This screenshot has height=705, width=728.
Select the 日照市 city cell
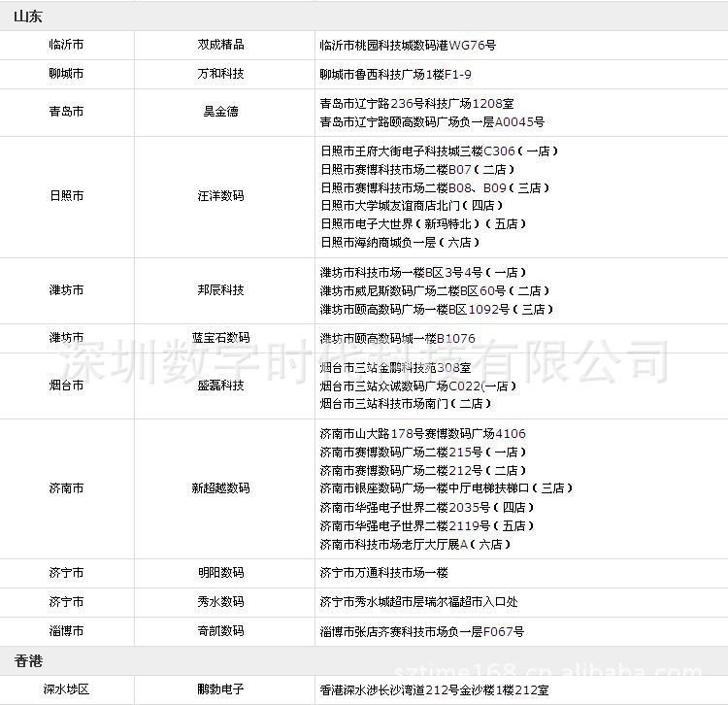tap(66, 196)
